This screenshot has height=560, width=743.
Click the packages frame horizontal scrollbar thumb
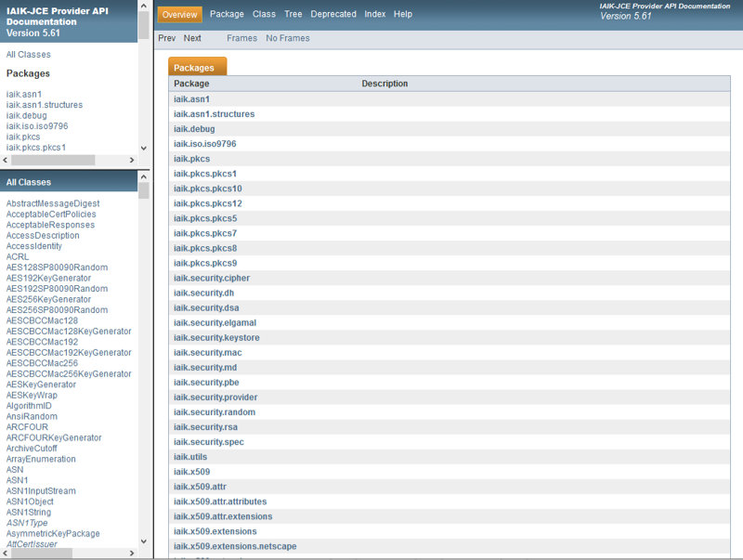[x=53, y=160]
